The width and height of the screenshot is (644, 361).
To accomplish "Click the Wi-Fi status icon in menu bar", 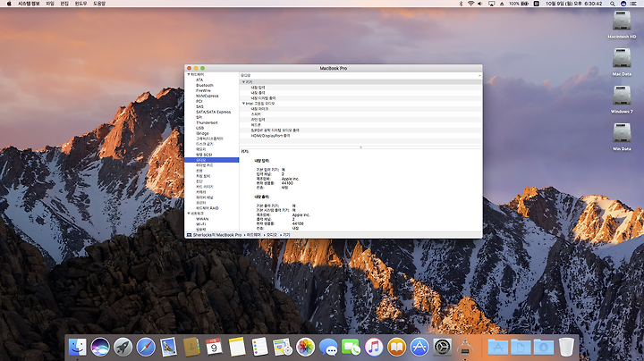I will (x=470, y=4).
